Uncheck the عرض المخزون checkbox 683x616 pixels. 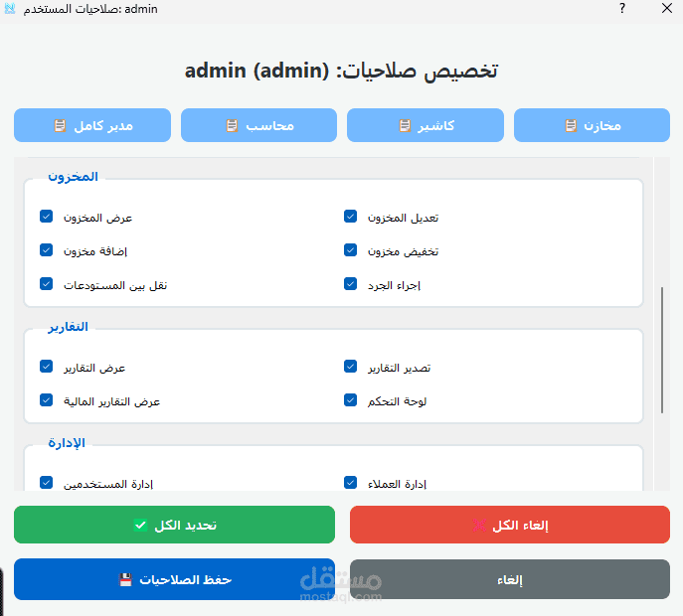[46, 217]
